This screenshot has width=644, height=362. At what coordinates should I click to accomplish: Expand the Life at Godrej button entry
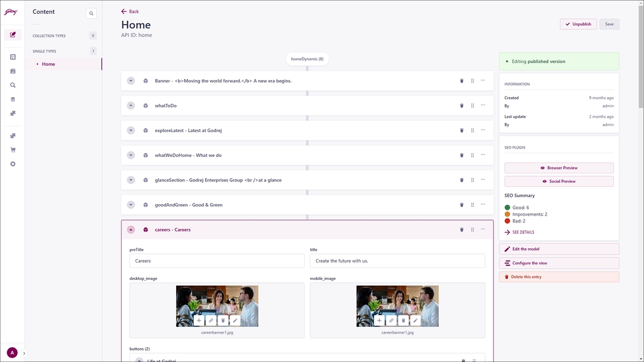coord(140,360)
